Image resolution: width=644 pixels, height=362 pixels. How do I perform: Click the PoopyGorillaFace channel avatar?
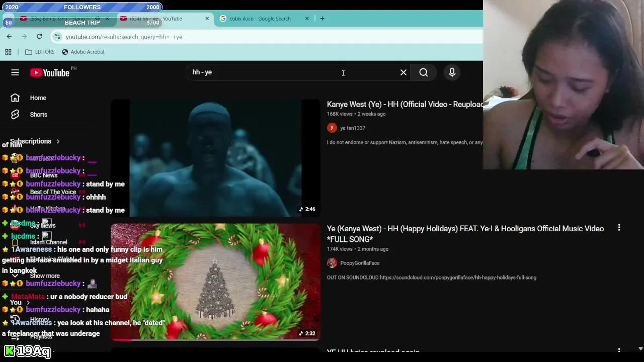pos(332,263)
